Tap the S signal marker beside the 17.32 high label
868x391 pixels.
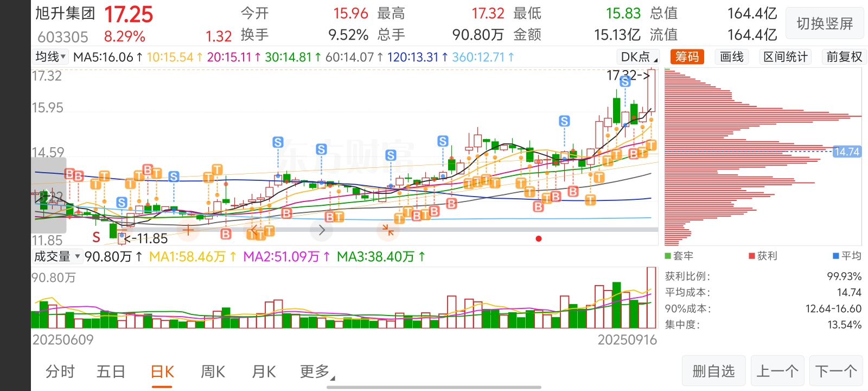(625, 81)
